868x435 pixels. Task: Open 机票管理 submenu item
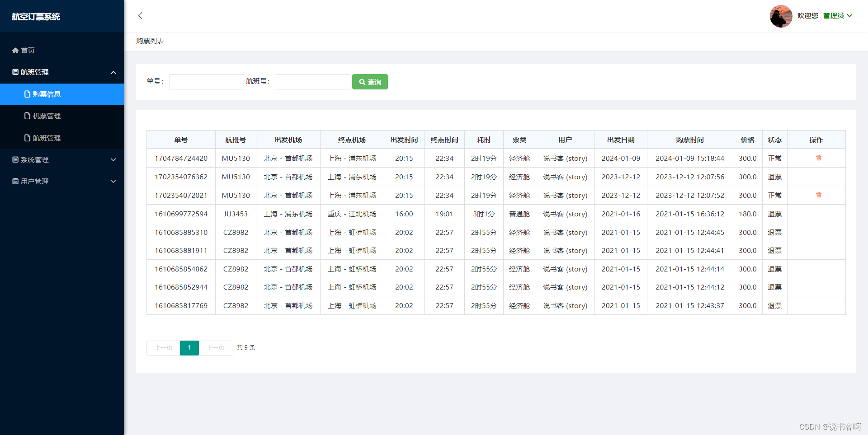[x=62, y=116]
